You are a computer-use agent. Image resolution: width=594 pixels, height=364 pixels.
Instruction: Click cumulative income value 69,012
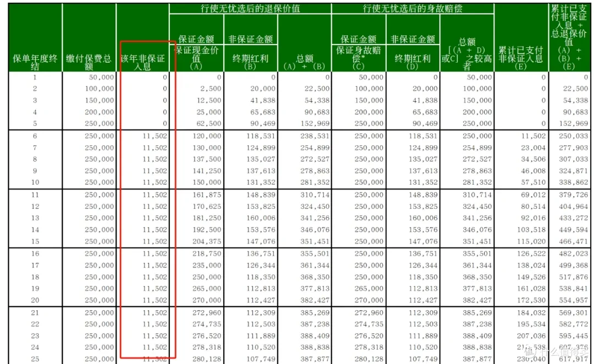tap(533, 195)
